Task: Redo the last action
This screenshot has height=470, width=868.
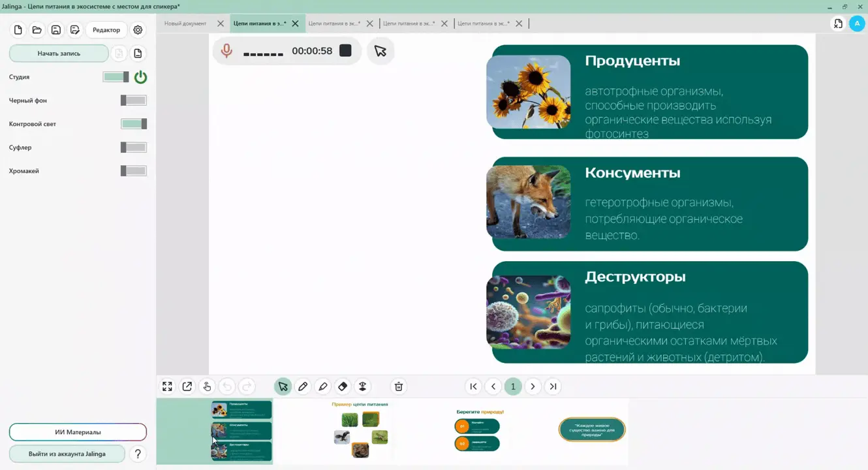Action: (x=247, y=386)
